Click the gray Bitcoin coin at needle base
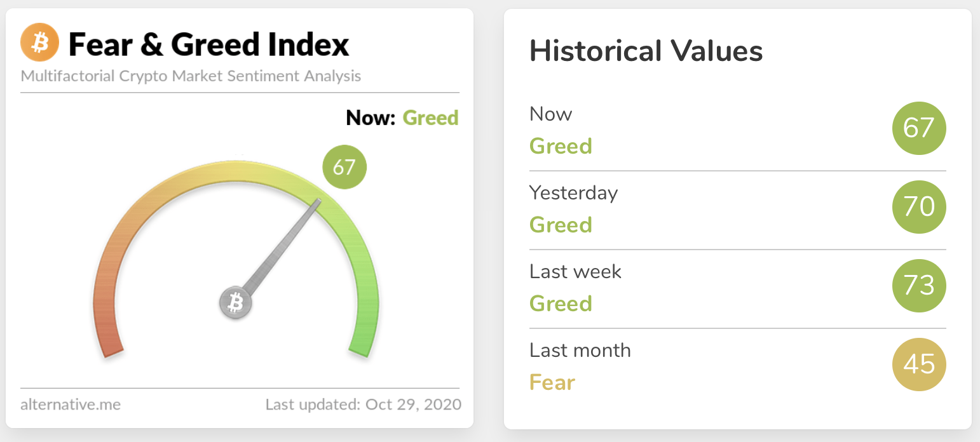 click(x=236, y=302)
